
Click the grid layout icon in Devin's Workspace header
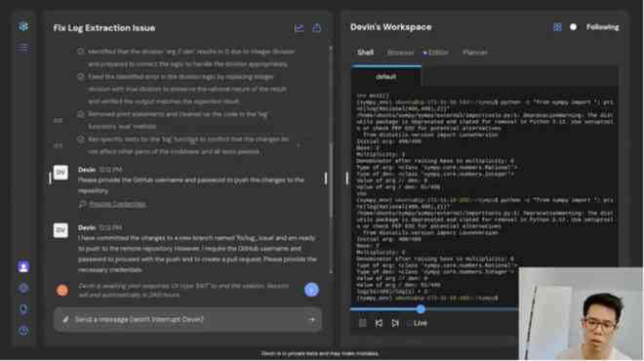click(557, 27)
